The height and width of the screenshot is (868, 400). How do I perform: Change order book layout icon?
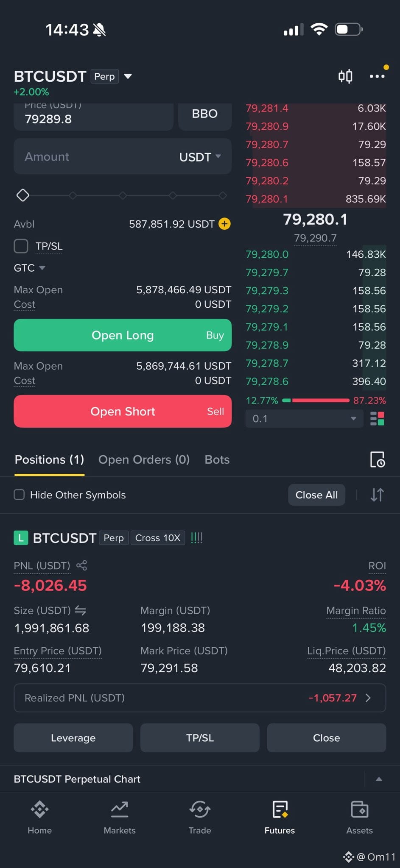coord(377,419)
